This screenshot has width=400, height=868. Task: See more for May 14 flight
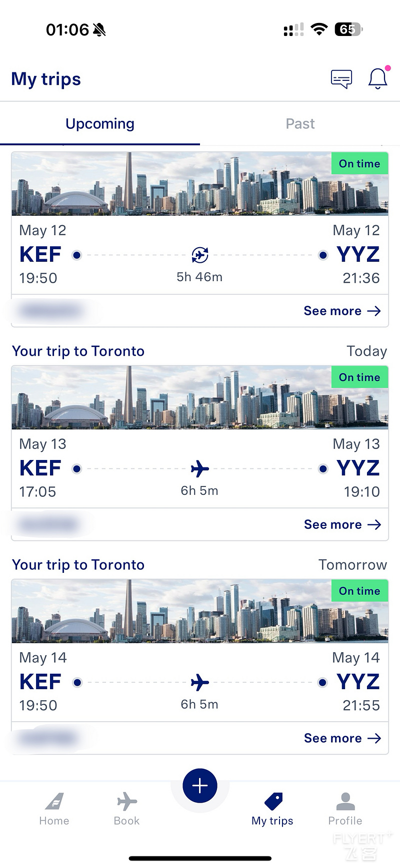342,738
